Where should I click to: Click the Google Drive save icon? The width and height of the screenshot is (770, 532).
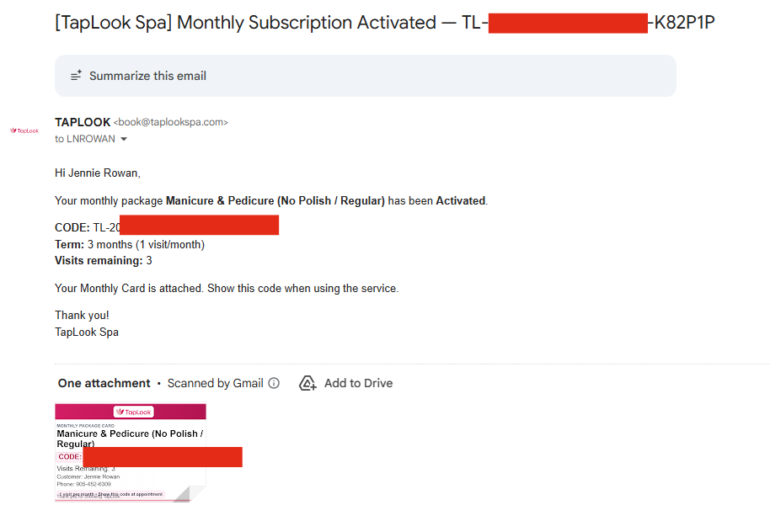pyautogui.click(x=307, y=383)
